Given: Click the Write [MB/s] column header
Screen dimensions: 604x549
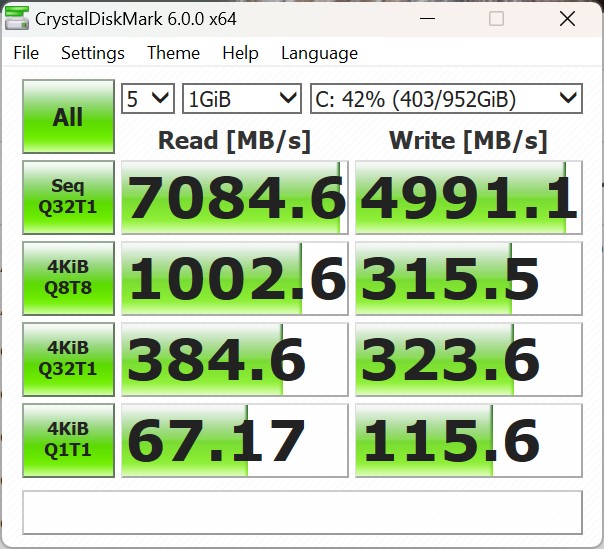Looking at the screenshot, I should pos(468,141).
